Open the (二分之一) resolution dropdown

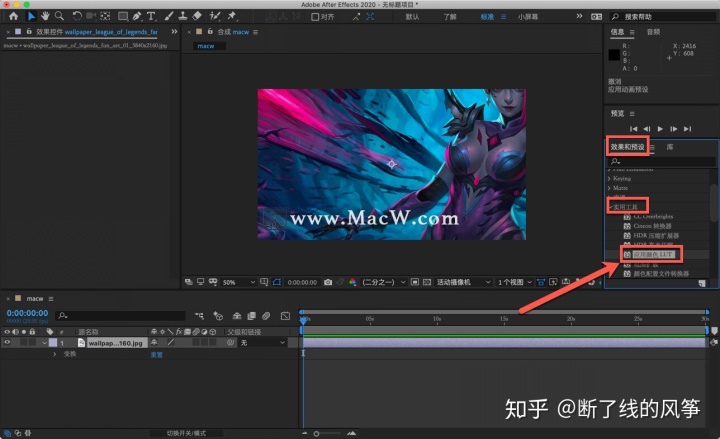coord(383,282)
